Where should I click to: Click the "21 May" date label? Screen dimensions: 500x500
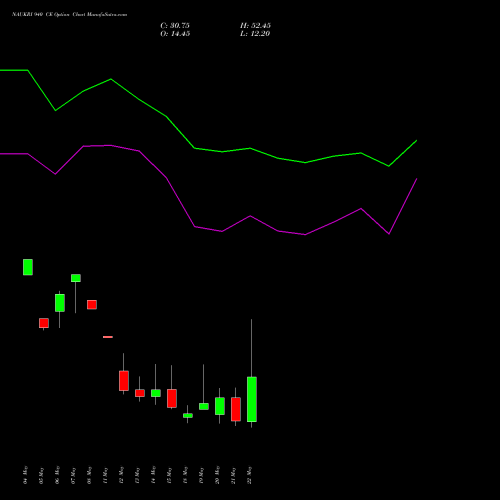(x=234, y=475)
